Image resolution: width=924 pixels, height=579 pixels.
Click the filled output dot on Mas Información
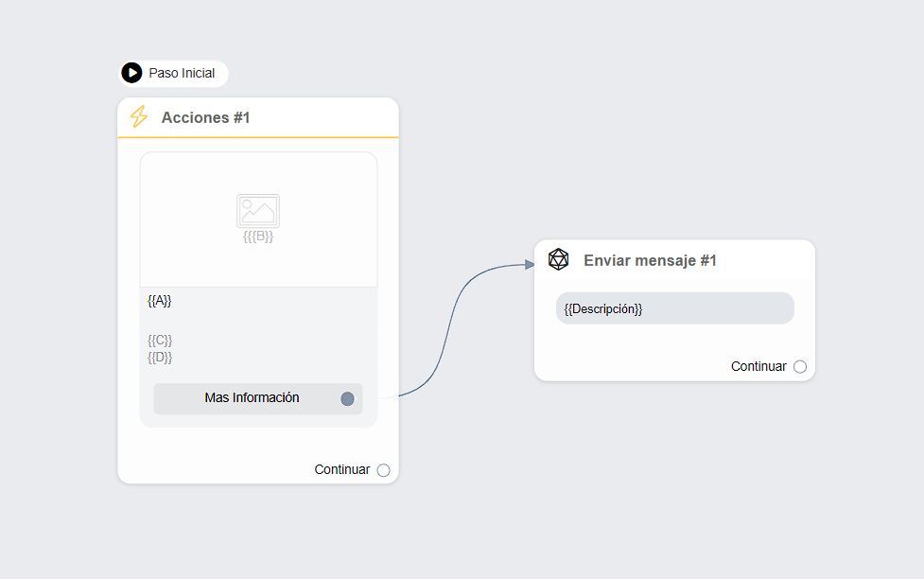pos(347,398)
